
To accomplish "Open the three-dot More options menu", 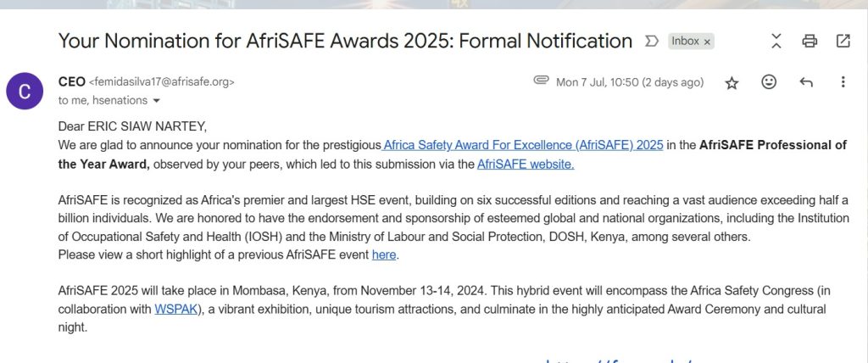I will pyautogui.click(x=843, y=82).
